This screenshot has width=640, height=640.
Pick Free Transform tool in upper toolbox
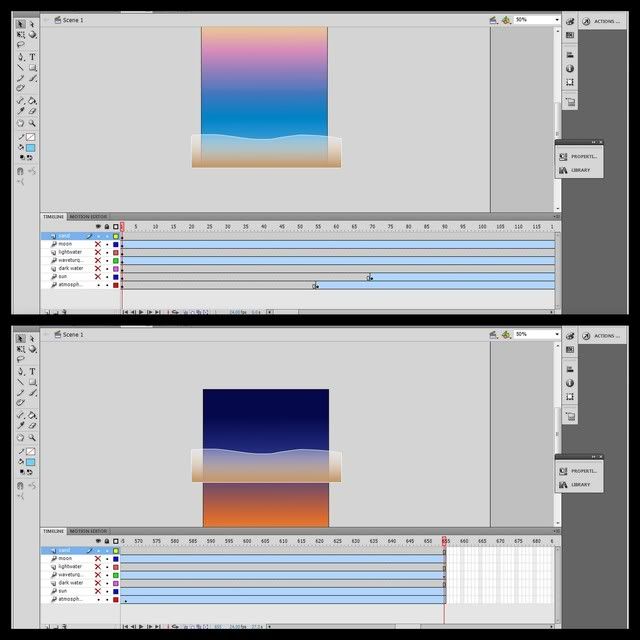[20, 34]
